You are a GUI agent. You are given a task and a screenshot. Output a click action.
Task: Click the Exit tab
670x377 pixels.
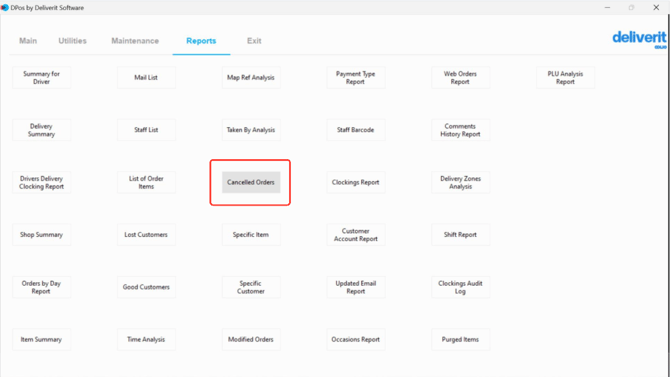tap(254, 41)
